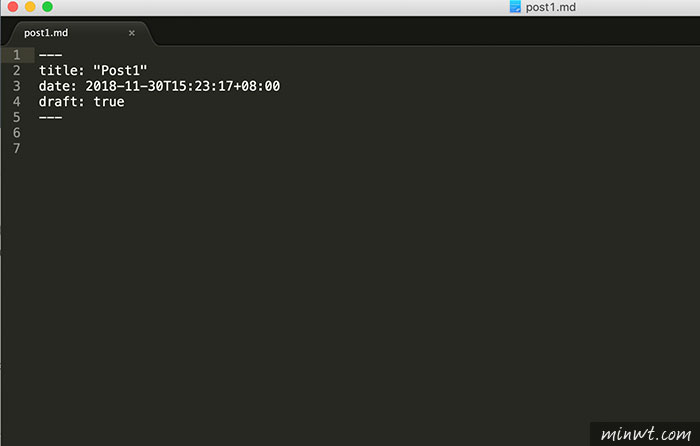Click line number 4 in the gutter
Image resolution: width=700 pixels, height=446 pixels.
17,102
